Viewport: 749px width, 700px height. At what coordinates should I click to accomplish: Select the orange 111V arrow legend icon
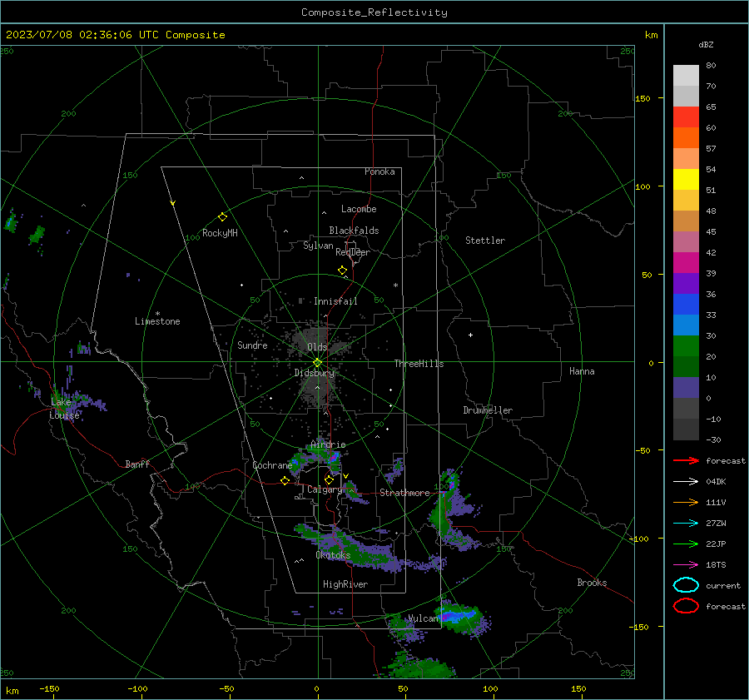686,502
